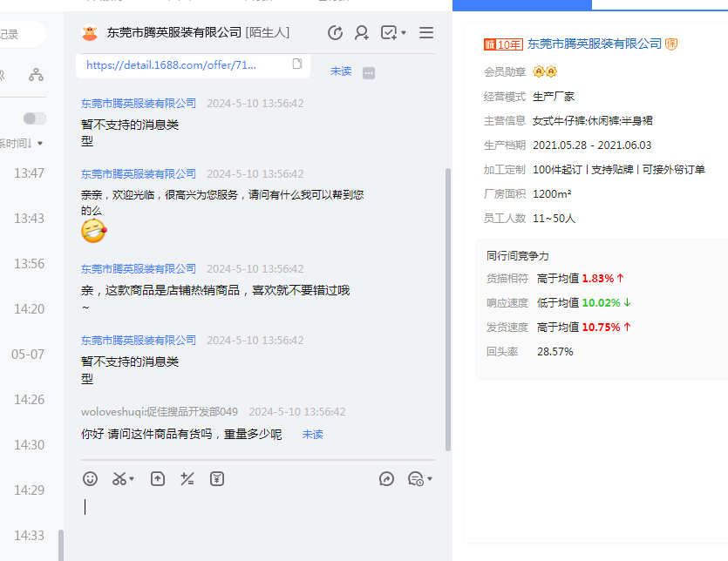Select the 13:47 conversation in list
Image resolution: width=728 pixels, height=561 pixels.
(x=29, y=173)
